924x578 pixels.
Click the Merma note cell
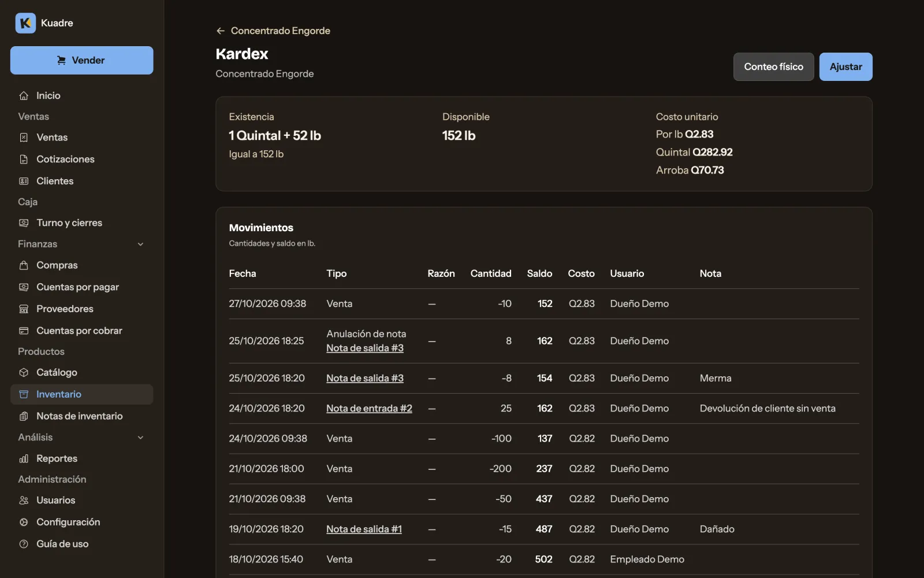click(x=716, y=379)
